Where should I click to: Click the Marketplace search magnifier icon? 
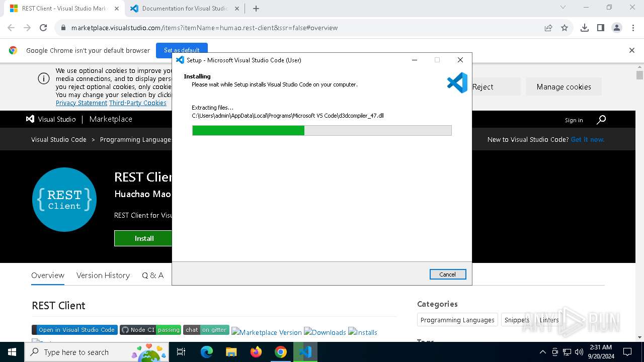[x=601, y=119]
